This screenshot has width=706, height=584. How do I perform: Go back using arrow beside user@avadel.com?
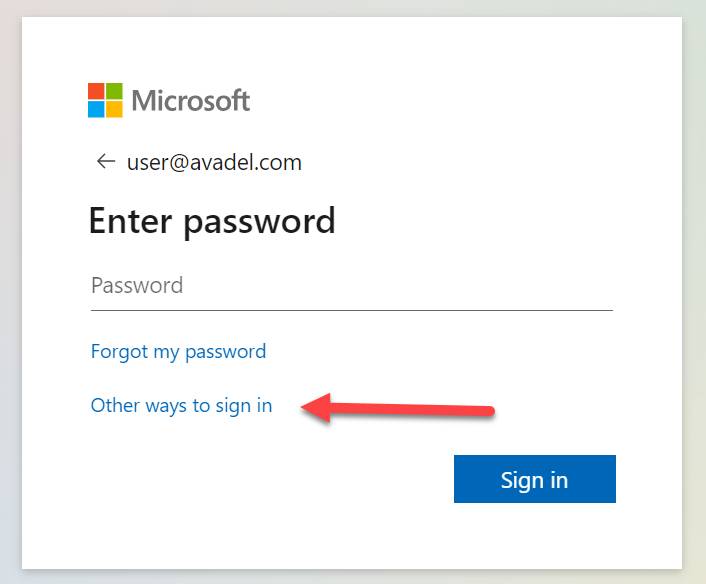[x=106, y=161]
